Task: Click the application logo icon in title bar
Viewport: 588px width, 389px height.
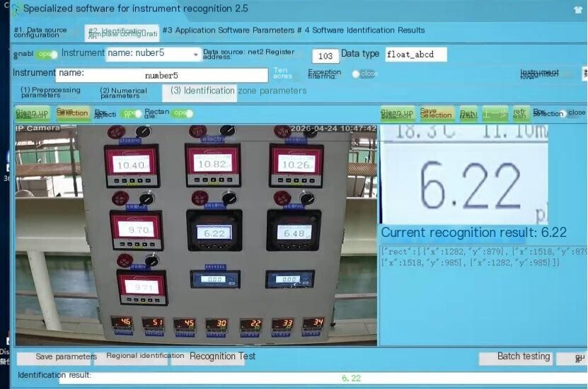Action: (x=15, y=10)
